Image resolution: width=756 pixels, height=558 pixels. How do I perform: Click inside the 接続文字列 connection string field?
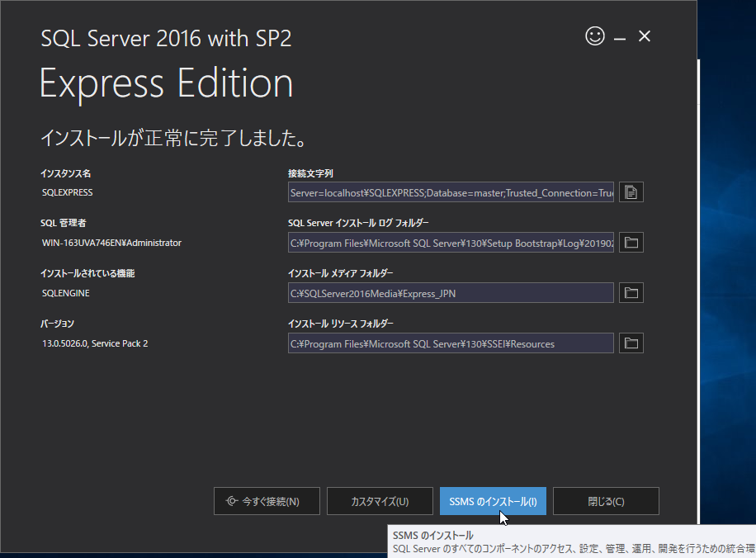tap(451, 192)
